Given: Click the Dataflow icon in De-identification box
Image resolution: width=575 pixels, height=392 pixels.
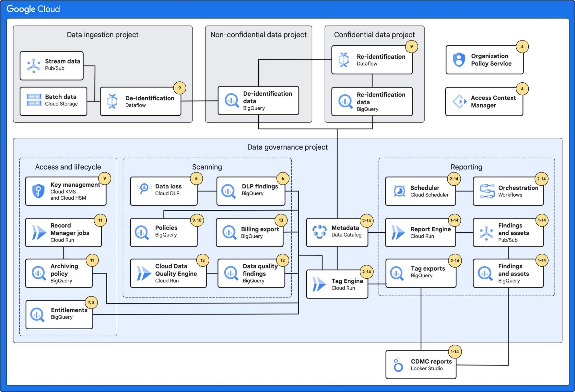Looking at the screenshot, I should pyautogui.click(x=112, y=101).
